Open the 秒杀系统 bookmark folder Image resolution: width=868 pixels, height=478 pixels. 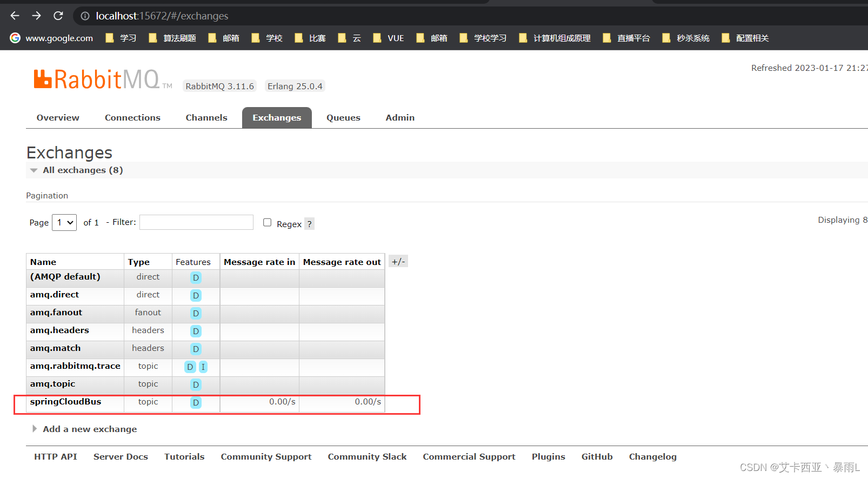686,38
